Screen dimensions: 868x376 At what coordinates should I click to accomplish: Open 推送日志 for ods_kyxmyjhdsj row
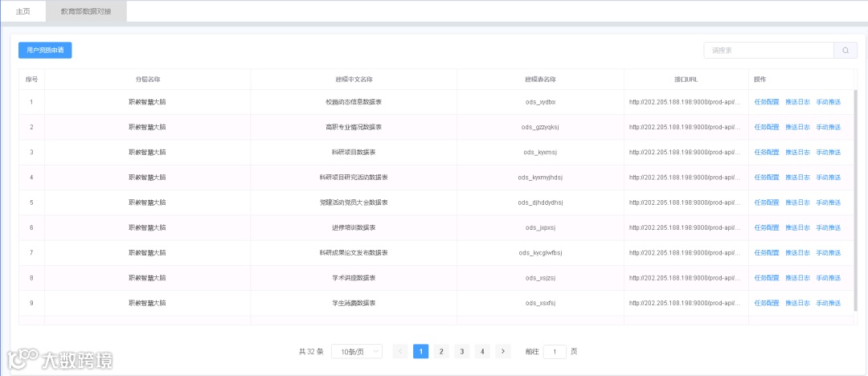(798, 178)
